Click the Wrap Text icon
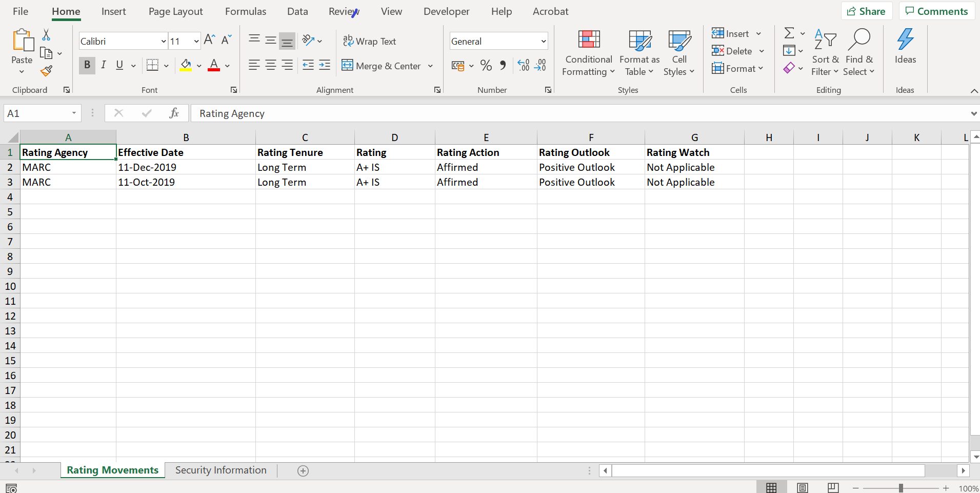This screenshot has height=493, width=980. tap(348, 41)
